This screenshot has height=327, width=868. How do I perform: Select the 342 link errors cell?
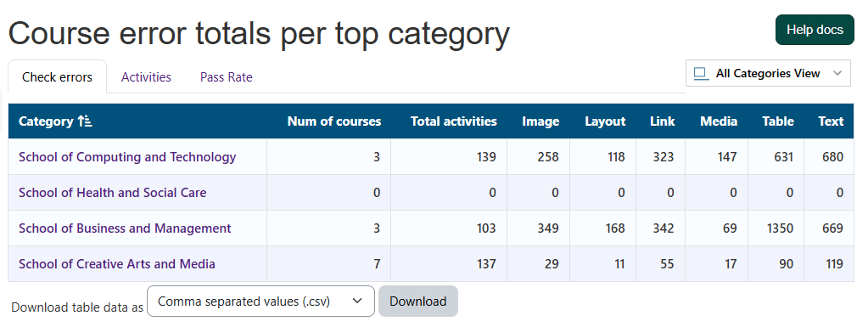[660, 228]
